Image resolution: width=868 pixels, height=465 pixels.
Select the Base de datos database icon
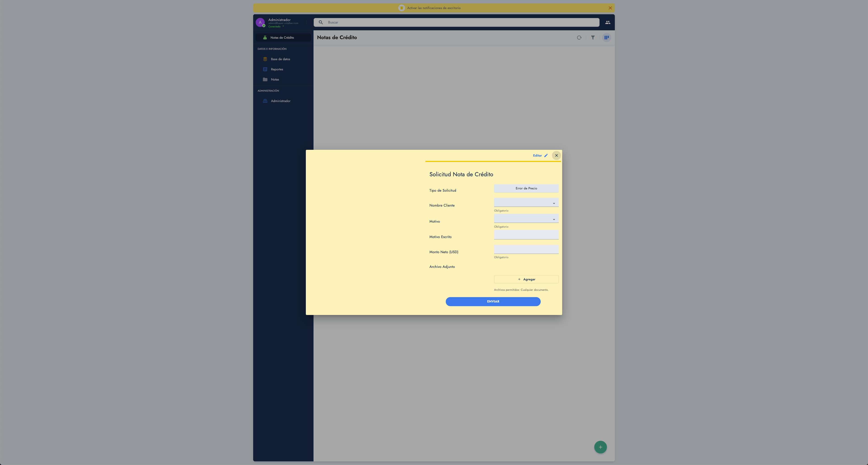tap(265, 59)
